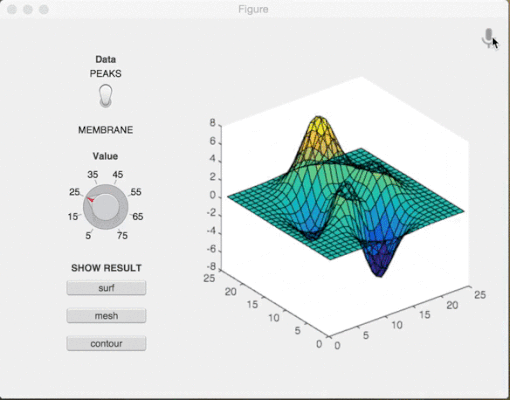
Task: Set the Value knob to 65
Action: (138, 217)
